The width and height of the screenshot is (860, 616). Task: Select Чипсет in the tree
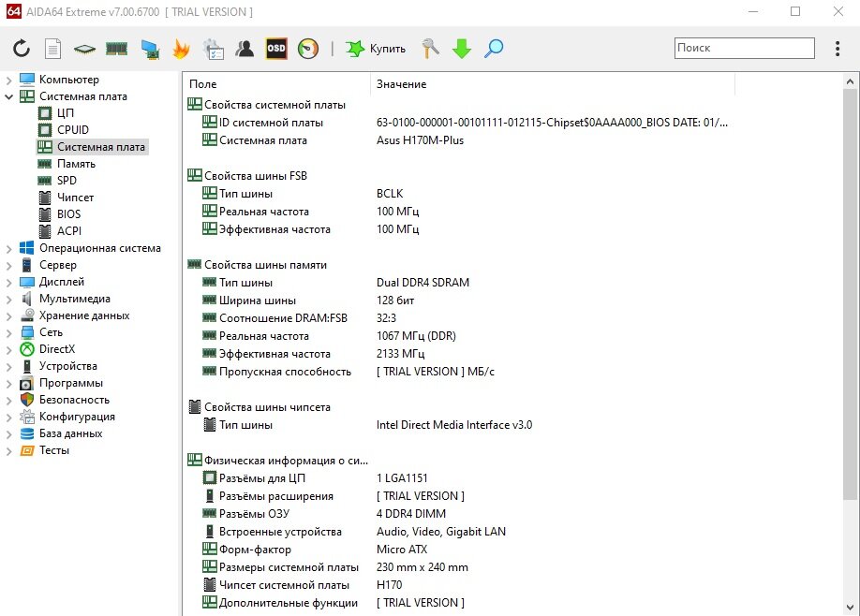coord(75,198)
